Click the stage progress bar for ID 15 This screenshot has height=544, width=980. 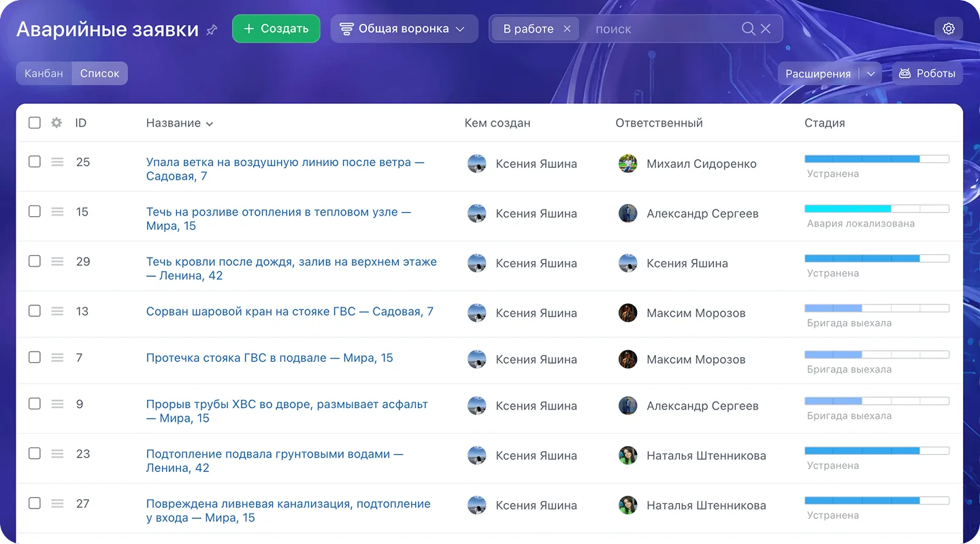tap(877, 209)
